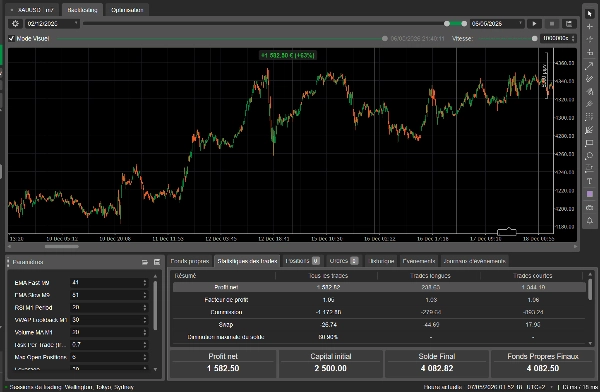
Task: Stop the backtest
Action: [552, 24]
